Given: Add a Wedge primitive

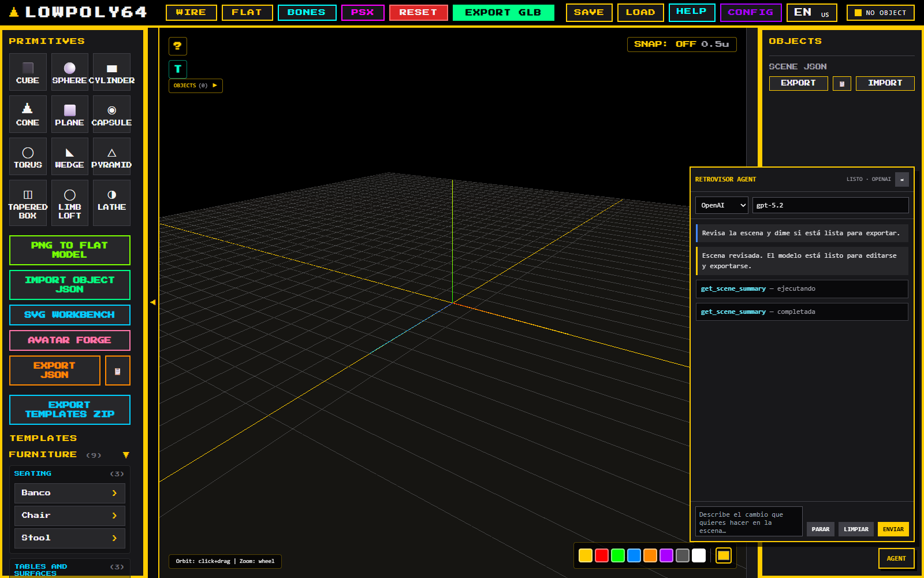Looking at the screenshot, I should point(69,157).
